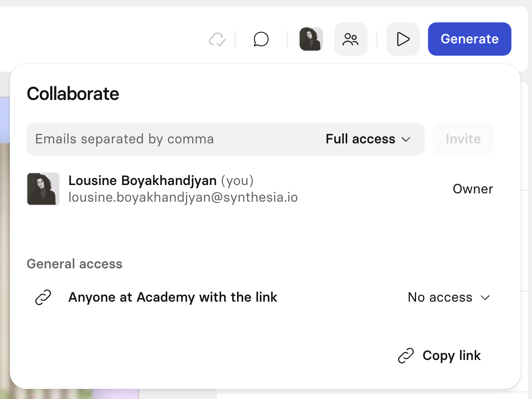Click Lousine Boyakhandjyan's profile picture

coord(43,189)
